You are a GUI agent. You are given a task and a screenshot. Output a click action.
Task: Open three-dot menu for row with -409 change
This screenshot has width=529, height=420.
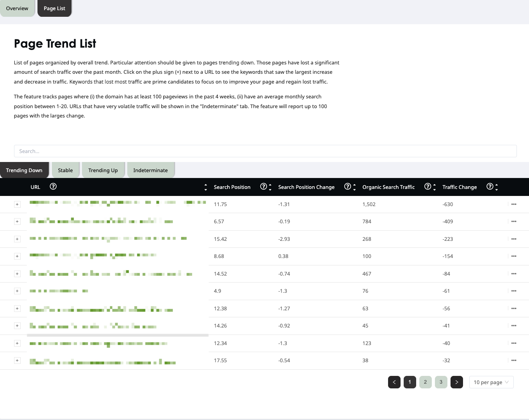514,221
